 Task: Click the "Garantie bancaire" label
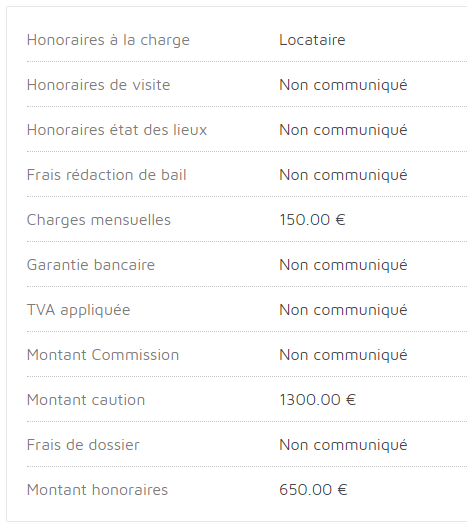tap(91, 265)
